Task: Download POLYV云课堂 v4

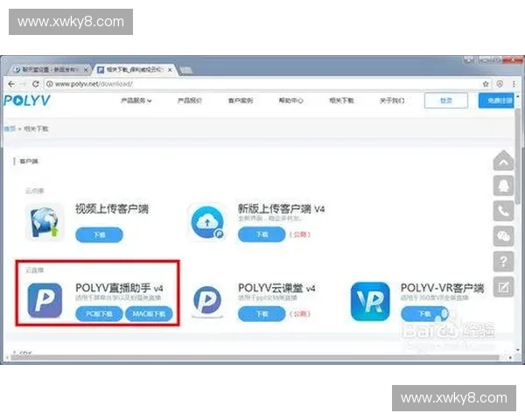Action: point(262,314)
